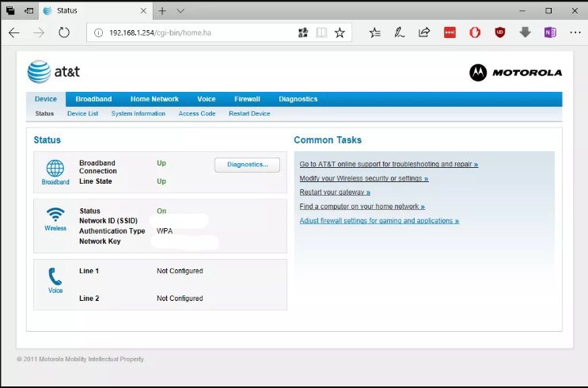Click the Common Tasks heading
The image size is (588, 388).
tap(328, 140)
